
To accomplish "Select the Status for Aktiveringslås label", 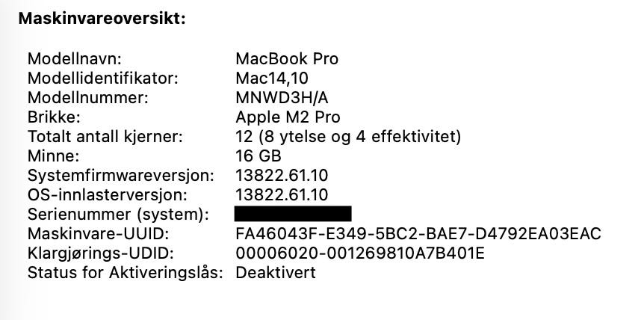I will 126,273.
